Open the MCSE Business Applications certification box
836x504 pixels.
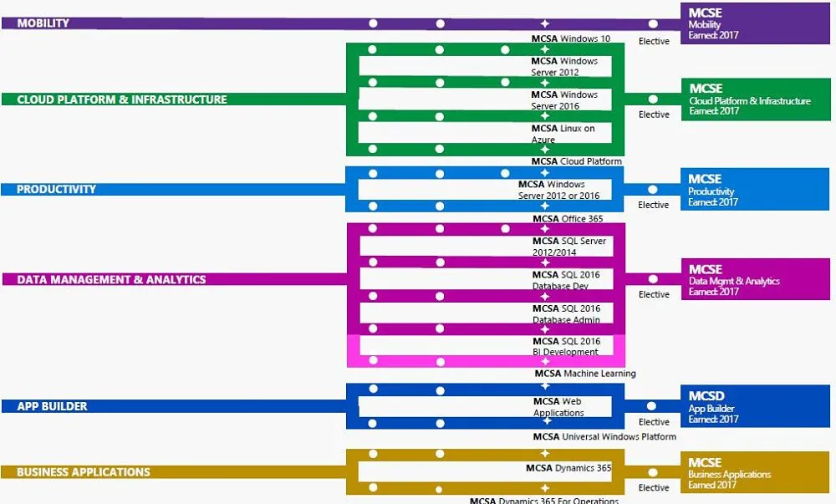(755, 472)
